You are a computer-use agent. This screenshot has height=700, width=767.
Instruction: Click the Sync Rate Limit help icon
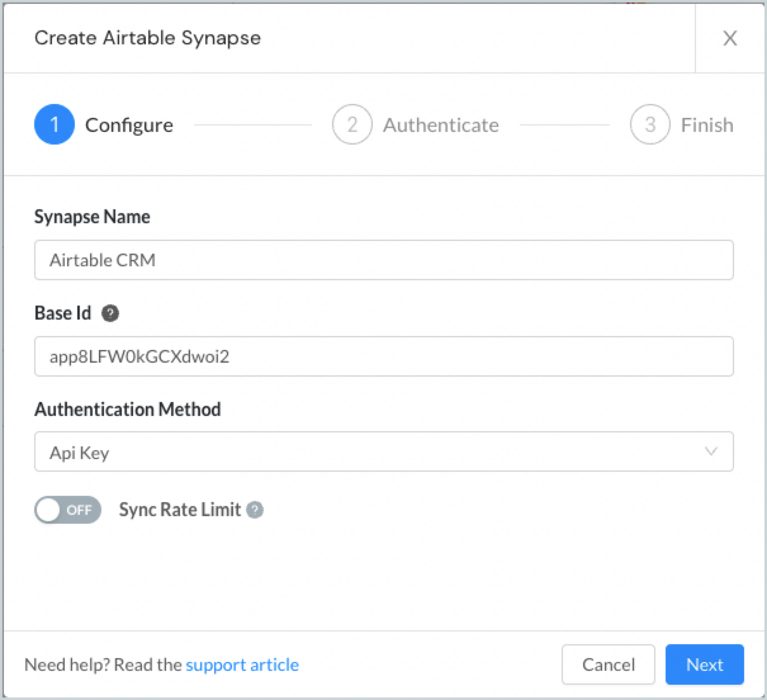(254, 510)
